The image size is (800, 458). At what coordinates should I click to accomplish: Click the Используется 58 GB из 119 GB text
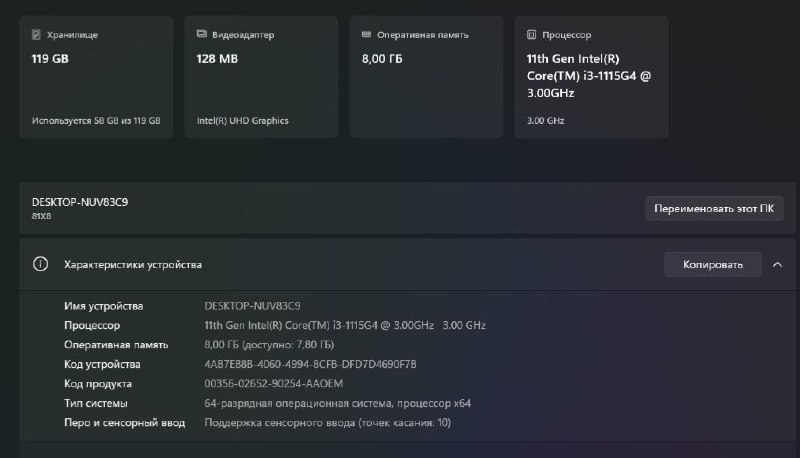click(96, 121)
